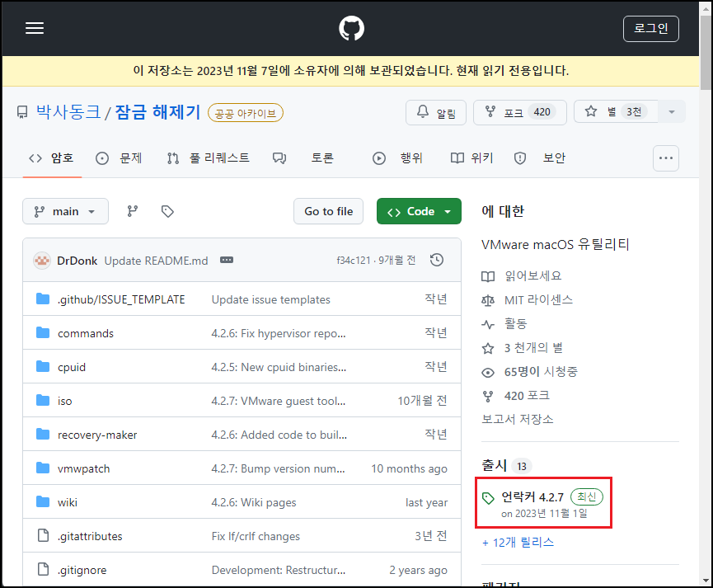This screenshot has height=588, width=713.
Task: Open the 위키 wiki tab
Action: point(471,158)
